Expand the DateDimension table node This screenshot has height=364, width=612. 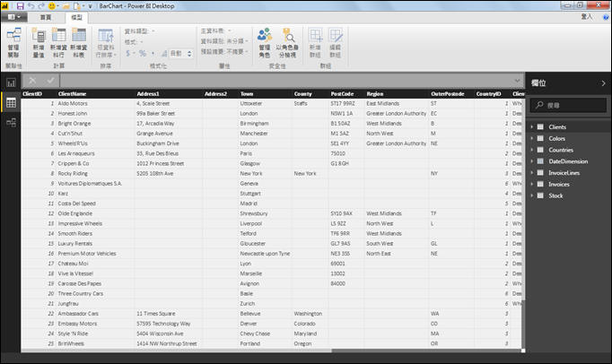coord(532,160)
